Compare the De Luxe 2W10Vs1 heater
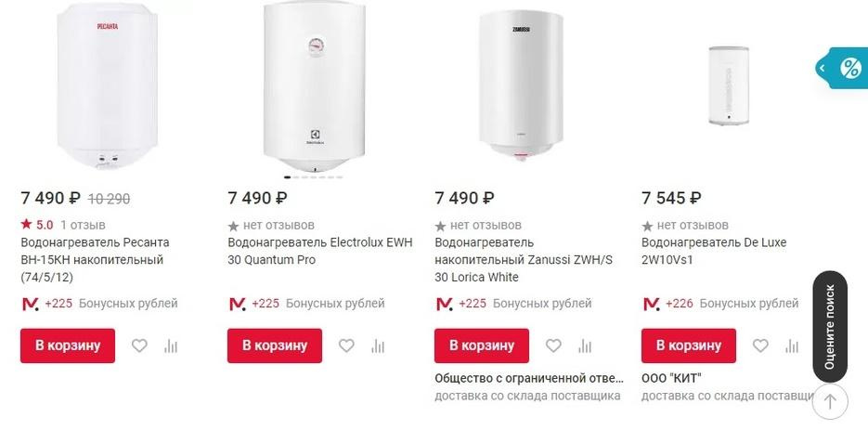 [792, 345]
